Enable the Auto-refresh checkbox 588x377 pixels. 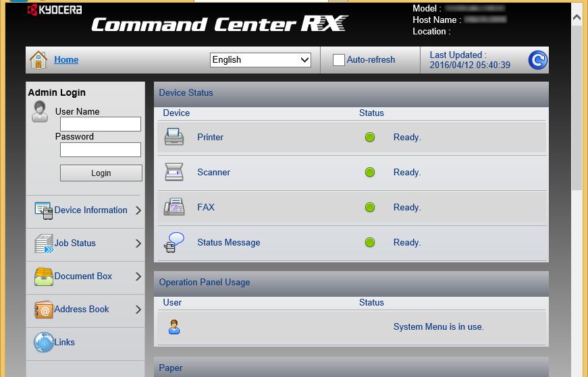tap(339, 60)
